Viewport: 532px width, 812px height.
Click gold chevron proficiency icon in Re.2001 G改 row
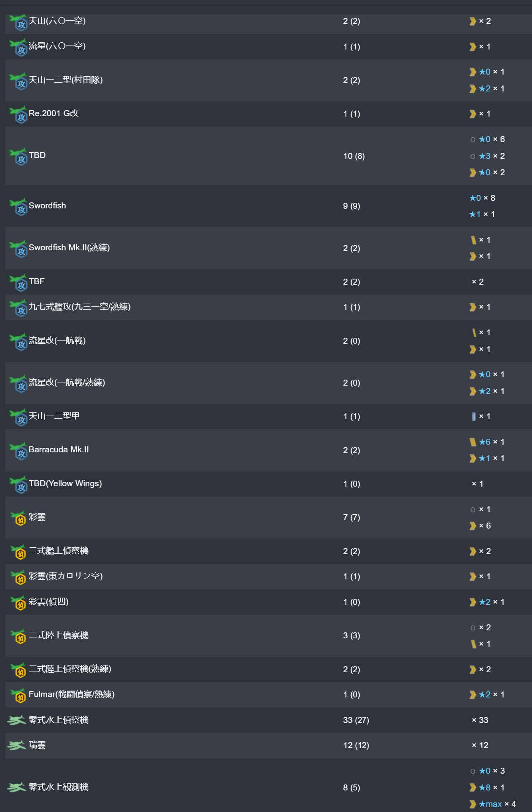point(473,114)
